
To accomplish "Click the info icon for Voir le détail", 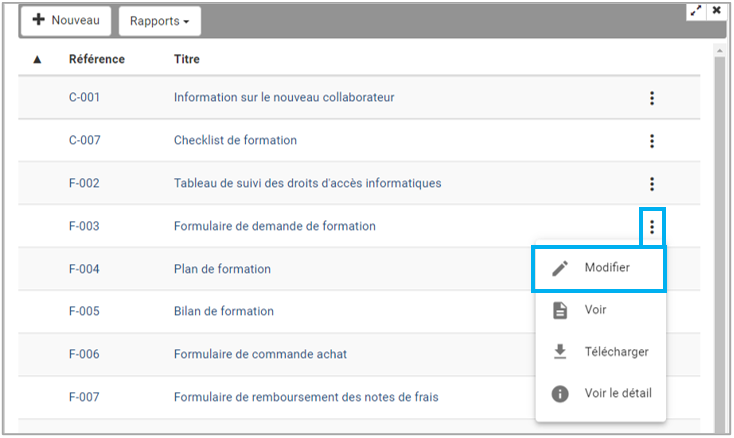I will pyautogui.click(x=561, y=394).
